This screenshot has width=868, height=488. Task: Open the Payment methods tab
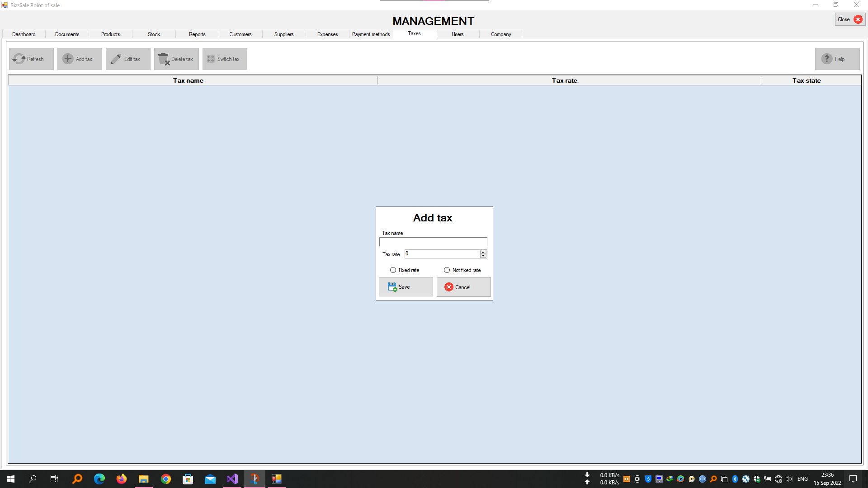click(371, 34)
